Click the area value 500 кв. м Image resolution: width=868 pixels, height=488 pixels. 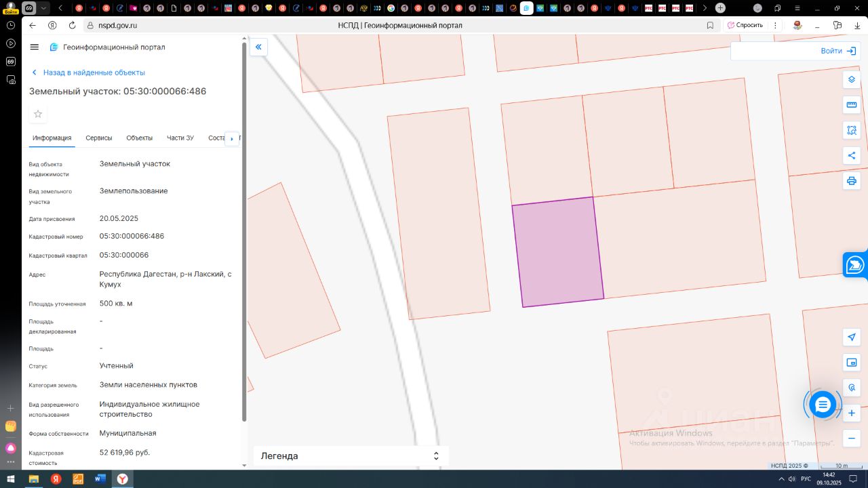(x=116, y=304)
